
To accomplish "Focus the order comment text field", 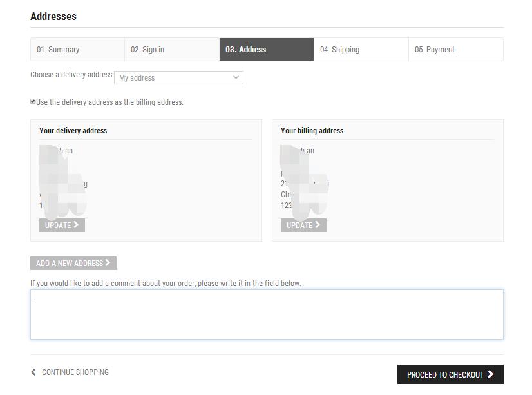I will point(266,314).
